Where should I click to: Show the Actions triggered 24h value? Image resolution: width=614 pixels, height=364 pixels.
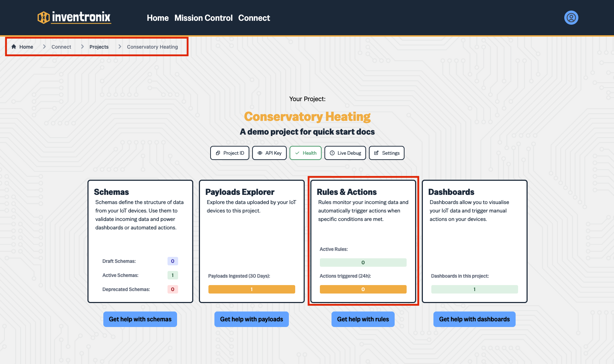click(363, 289)
